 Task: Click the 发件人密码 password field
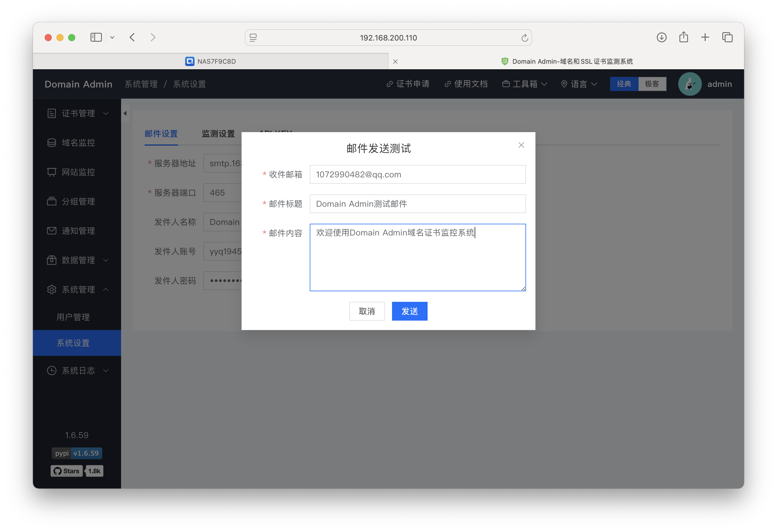tap(223, 281)
